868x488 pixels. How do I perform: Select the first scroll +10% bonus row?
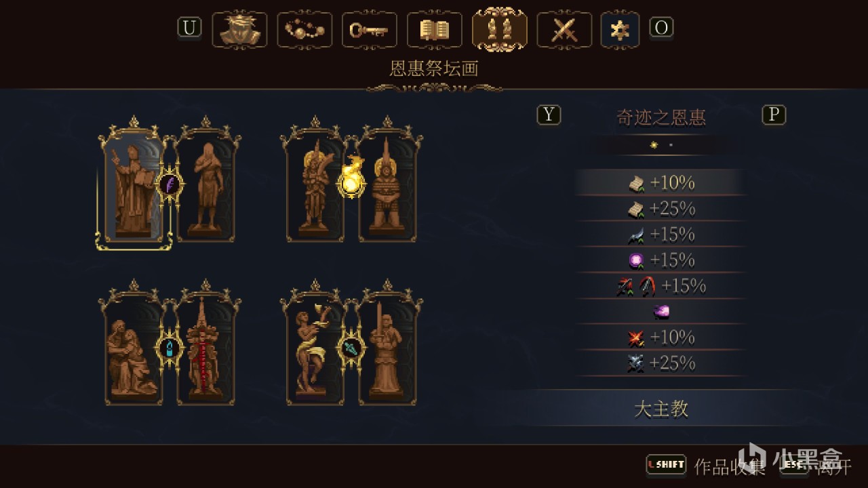pyautogui.click(x=660, y=183)
